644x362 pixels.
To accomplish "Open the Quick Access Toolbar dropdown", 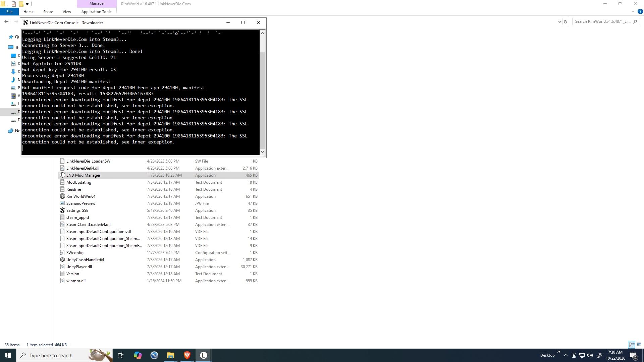I will pos(27,4).
